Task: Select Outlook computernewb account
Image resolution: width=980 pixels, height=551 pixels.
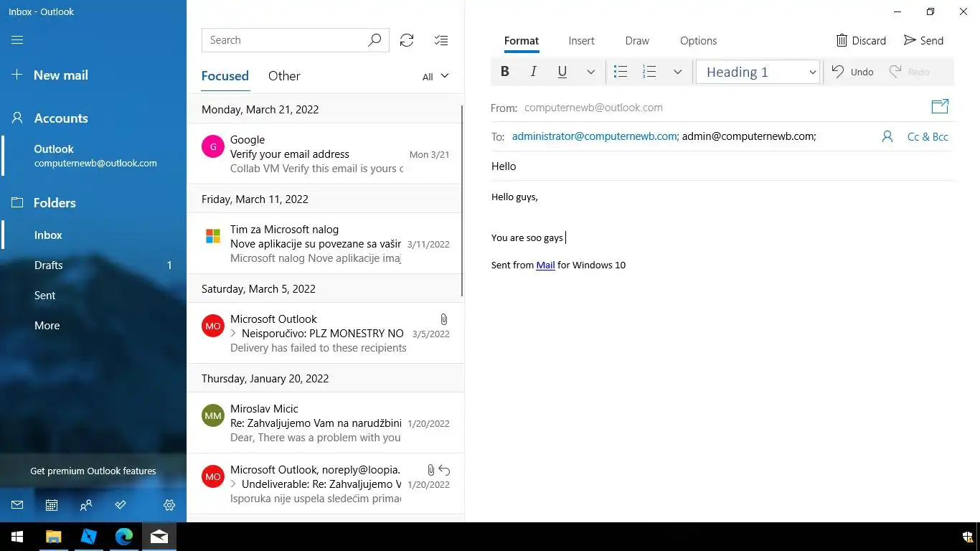Action: pyautogui.click(x=93, y=156)
